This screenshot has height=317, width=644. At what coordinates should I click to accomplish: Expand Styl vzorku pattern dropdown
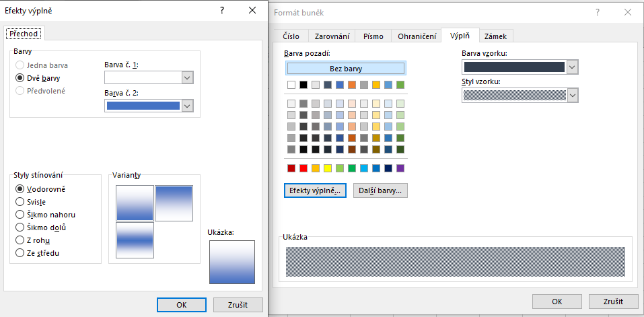(x=572, y=96)
